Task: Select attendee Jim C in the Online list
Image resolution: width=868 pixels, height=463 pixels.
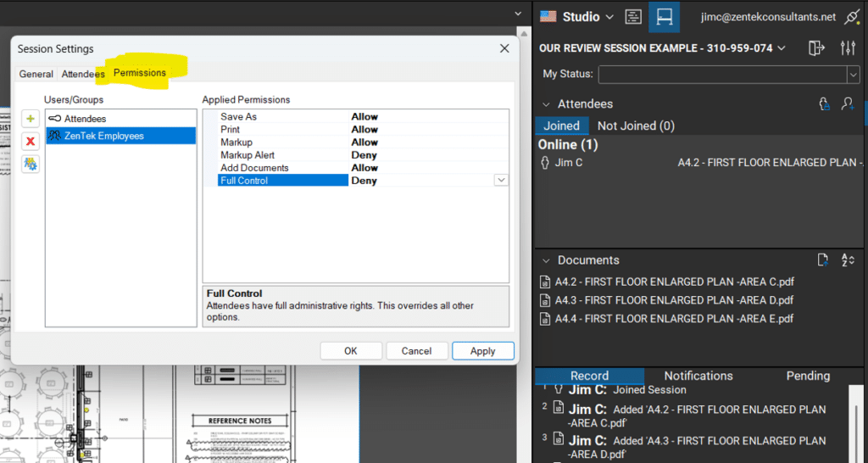Action: [x=699, y=163]
